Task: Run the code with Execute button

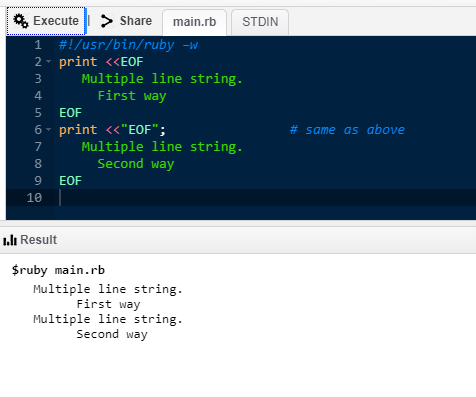Action: [46, 21]
